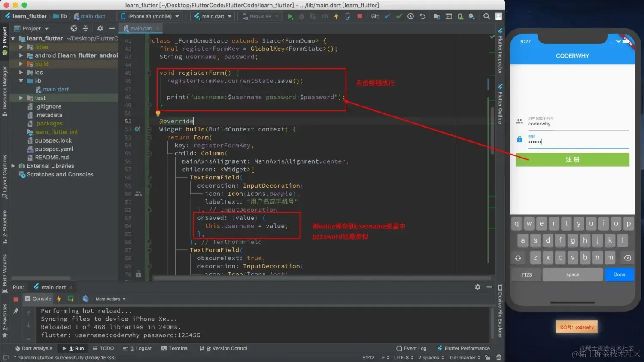Screen dimensions: 644x362
Task: Hide the Project panel with minus icon
Action: pos(112,28)
